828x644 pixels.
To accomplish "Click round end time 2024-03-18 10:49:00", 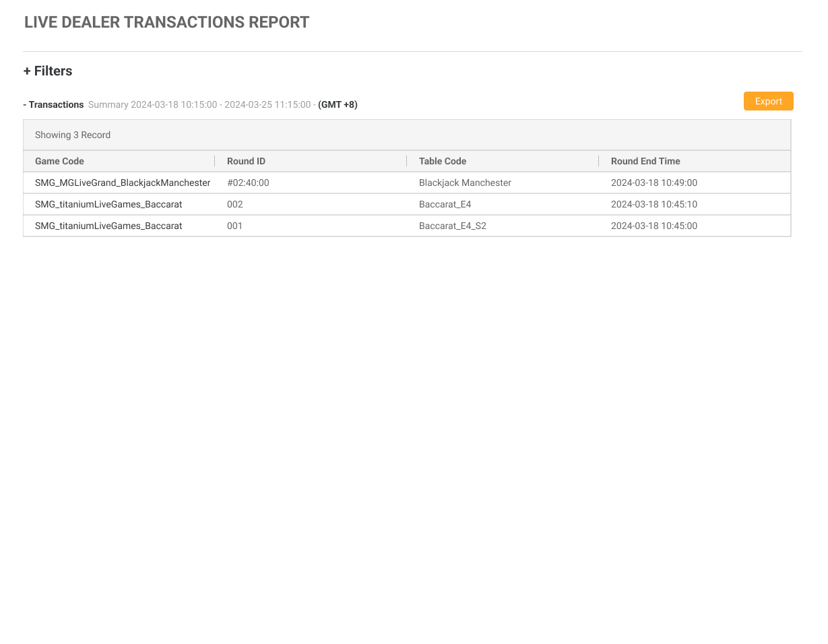I will pyautogui.click(x=654, y=183).
